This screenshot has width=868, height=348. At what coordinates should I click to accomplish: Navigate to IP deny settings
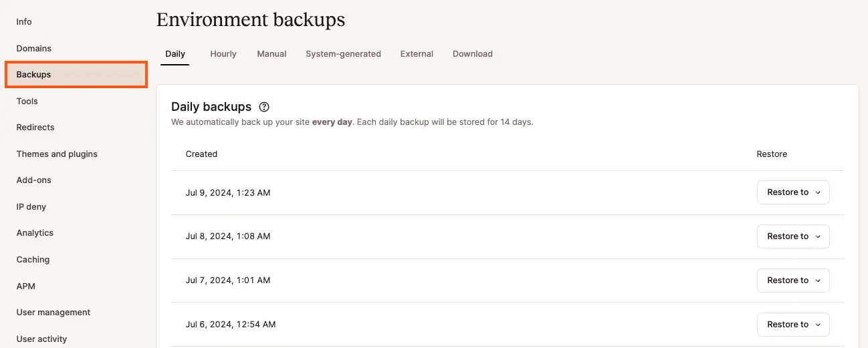(x=31, y=207)
